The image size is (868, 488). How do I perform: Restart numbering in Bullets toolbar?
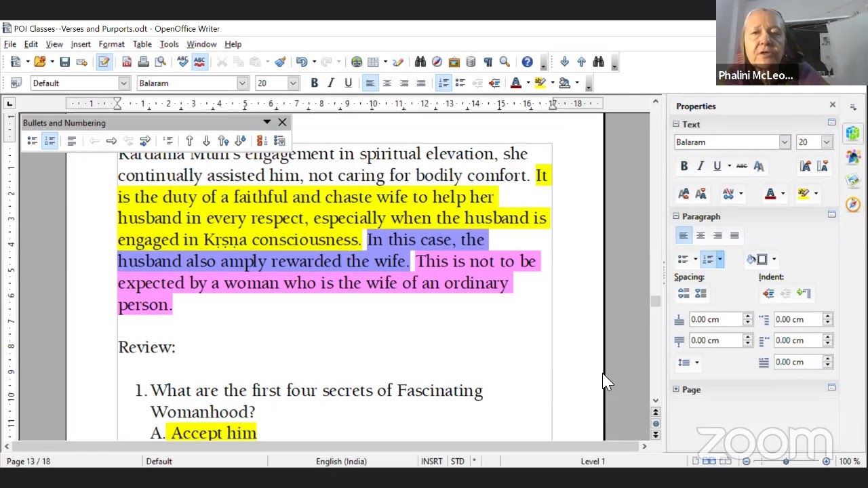point(262,141)
